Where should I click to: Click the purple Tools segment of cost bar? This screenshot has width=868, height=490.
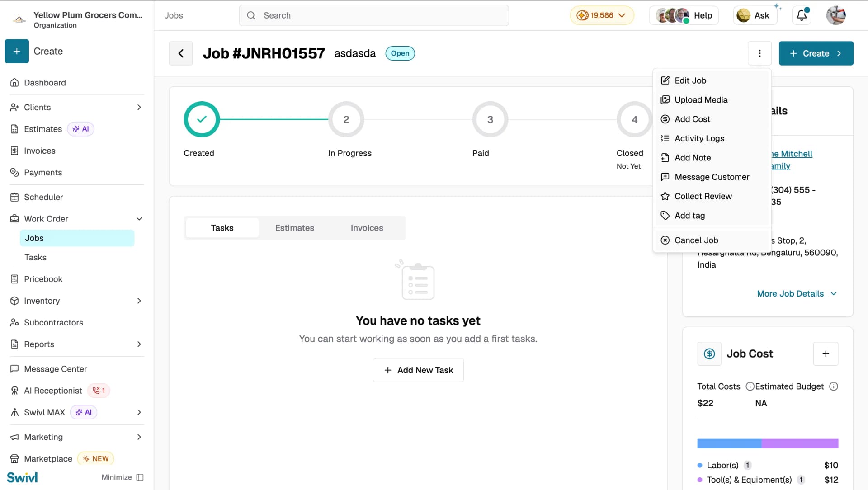tap(800, 443)
